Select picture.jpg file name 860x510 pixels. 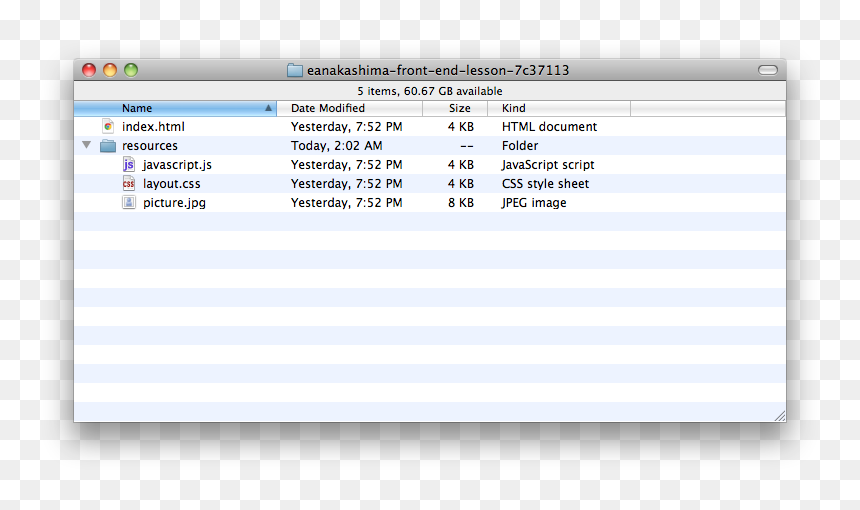pos(174,203)
